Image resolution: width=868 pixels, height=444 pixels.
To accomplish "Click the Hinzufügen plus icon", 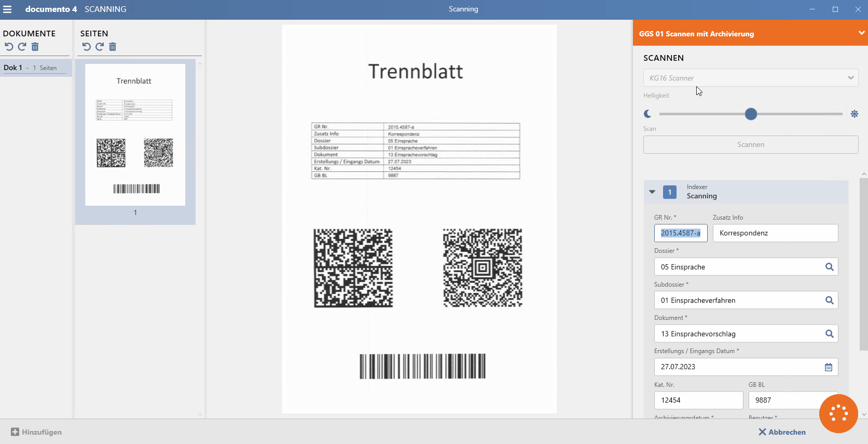I will 15,432.
